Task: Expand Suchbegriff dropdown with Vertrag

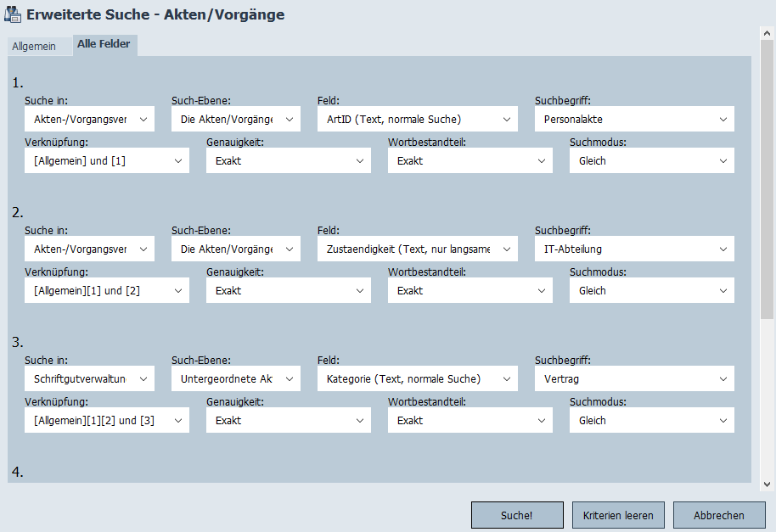Action: [634, 378]
